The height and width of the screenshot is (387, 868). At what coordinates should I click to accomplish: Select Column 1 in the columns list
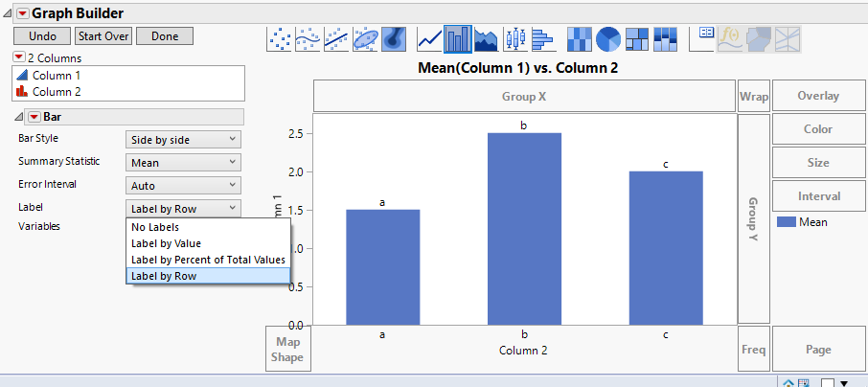click(56, 75)
